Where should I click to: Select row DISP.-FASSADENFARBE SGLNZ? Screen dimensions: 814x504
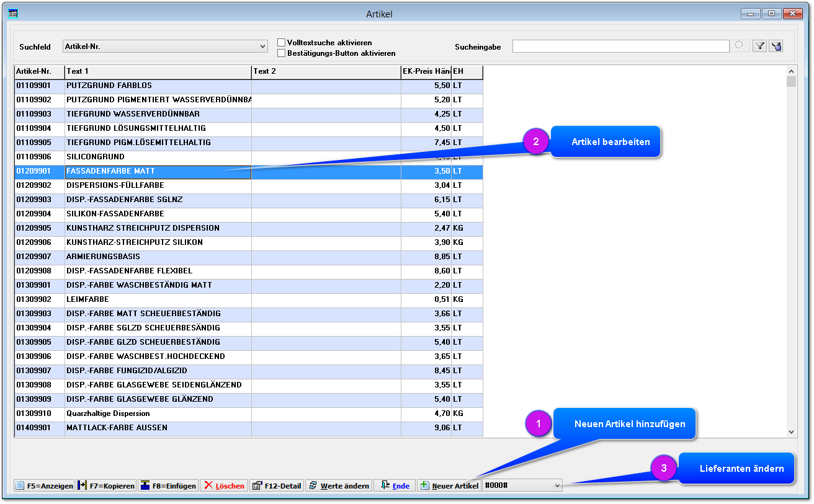coord(249,200)
